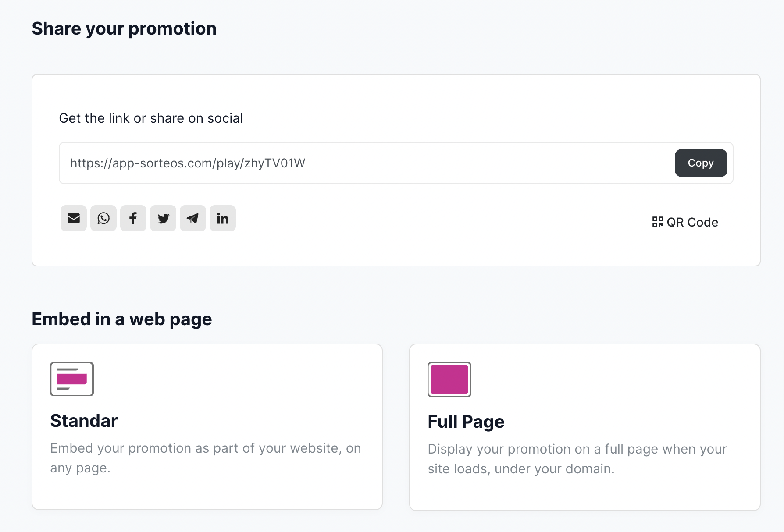This screenshot has height=532, width=784.
Task: Share the promotion on LinkedIn
Action: click(x=223, y=218)
